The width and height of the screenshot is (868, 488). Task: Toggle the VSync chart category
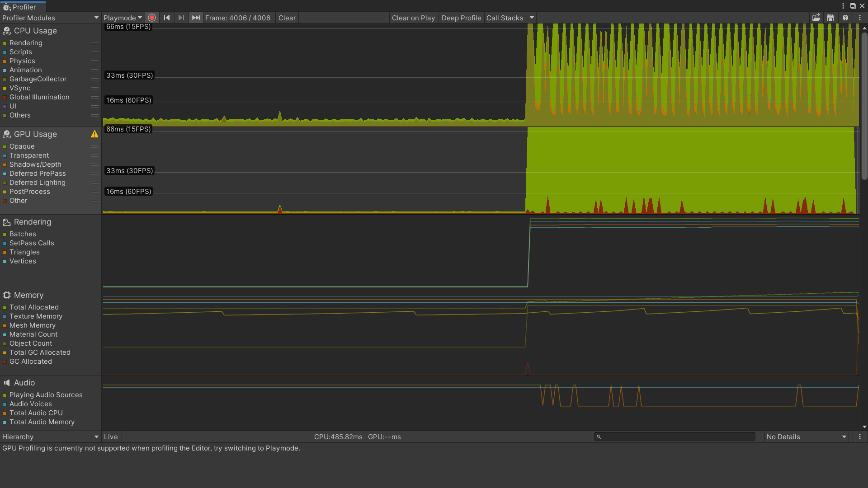pos(20,88)
